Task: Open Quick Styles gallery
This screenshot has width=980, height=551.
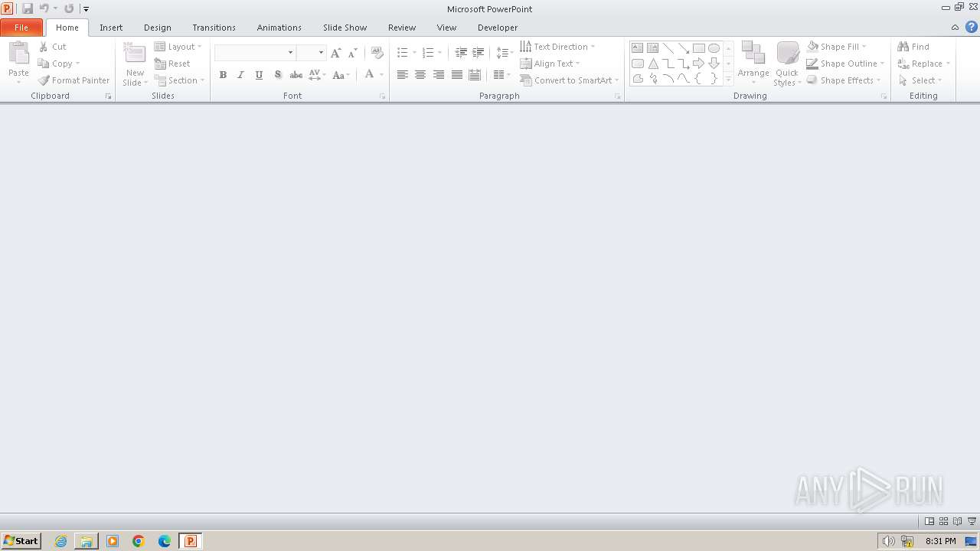Action: (787, 64)
